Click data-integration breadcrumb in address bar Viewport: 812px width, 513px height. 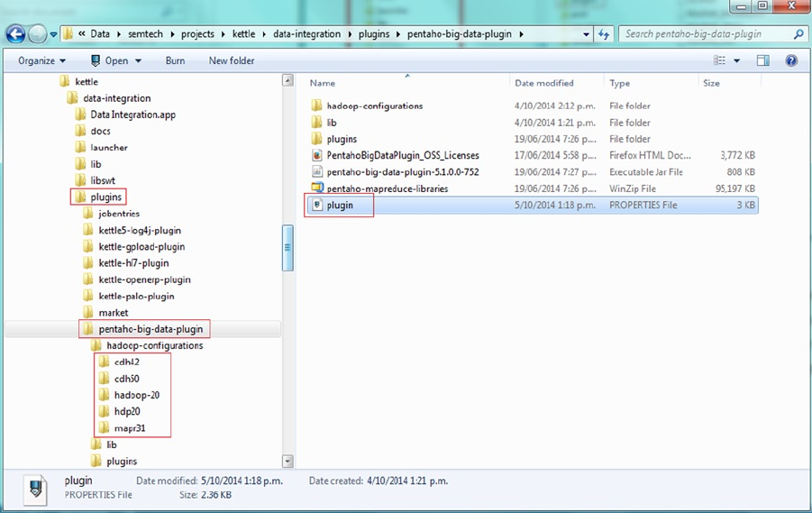coord(307,34)
